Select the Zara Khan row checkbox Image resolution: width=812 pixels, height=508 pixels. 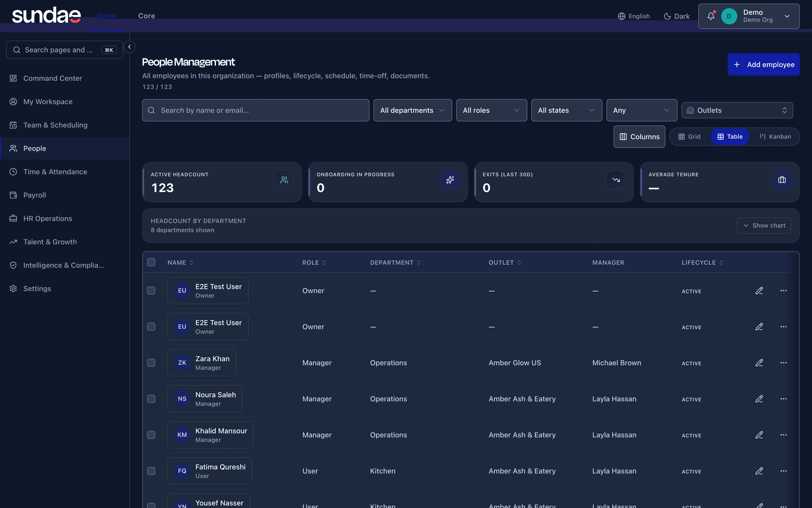[x=151, y=363]
